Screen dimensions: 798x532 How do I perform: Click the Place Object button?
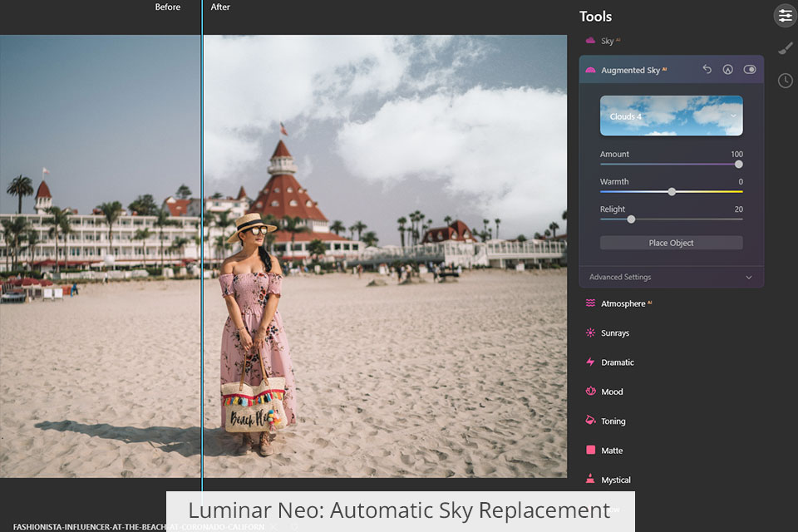pos(672,243)
